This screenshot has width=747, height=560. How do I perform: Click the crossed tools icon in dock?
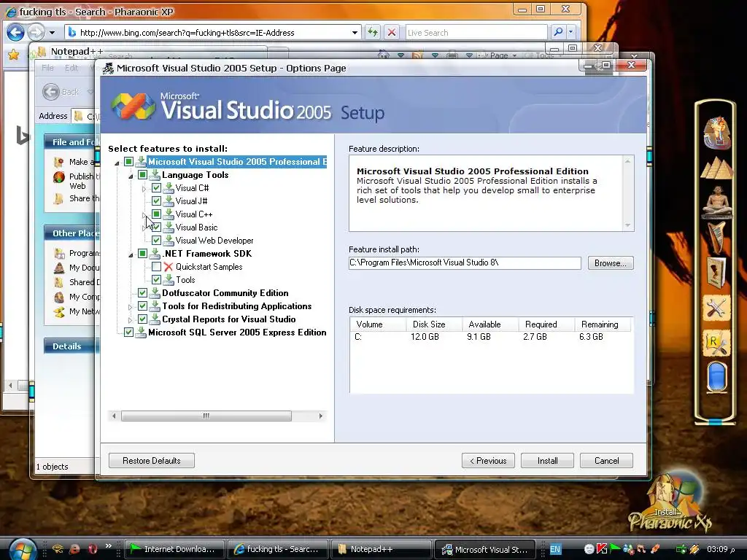click(716, 308)
